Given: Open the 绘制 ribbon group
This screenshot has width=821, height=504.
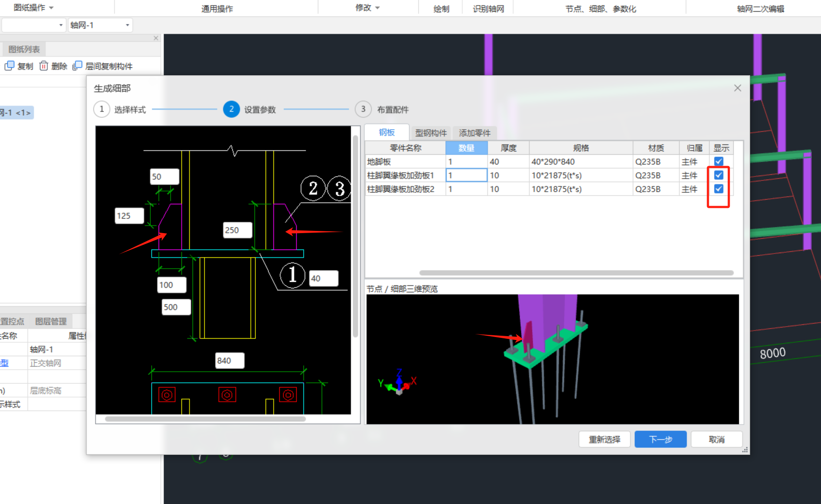Looking at the screenshot, I should click(x=441, y=9).
